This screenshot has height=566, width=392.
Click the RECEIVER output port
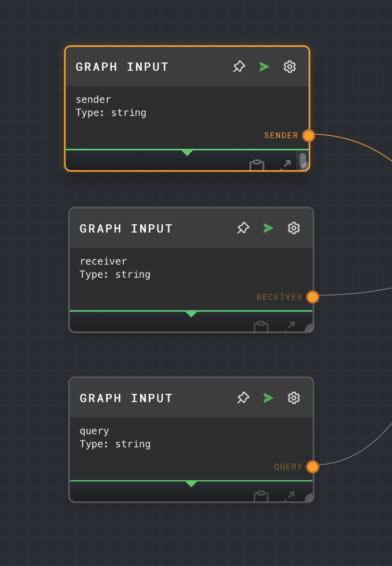point(312,297)
